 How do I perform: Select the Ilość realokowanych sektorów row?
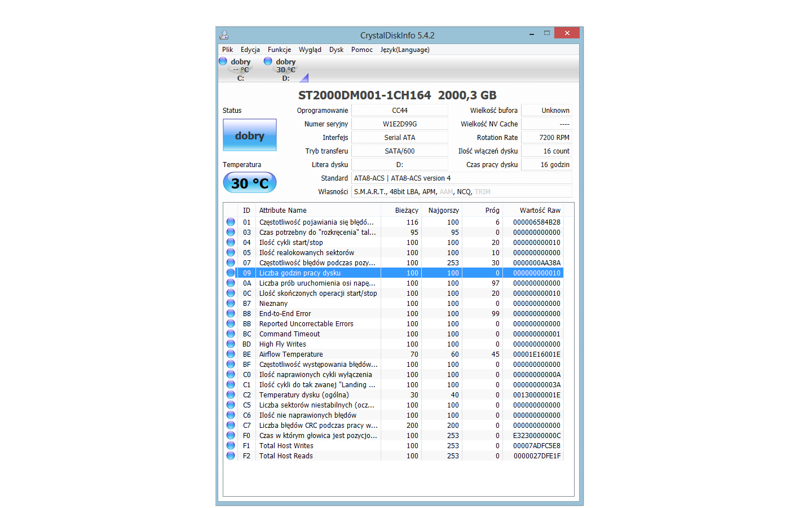(x=394, y=252)
